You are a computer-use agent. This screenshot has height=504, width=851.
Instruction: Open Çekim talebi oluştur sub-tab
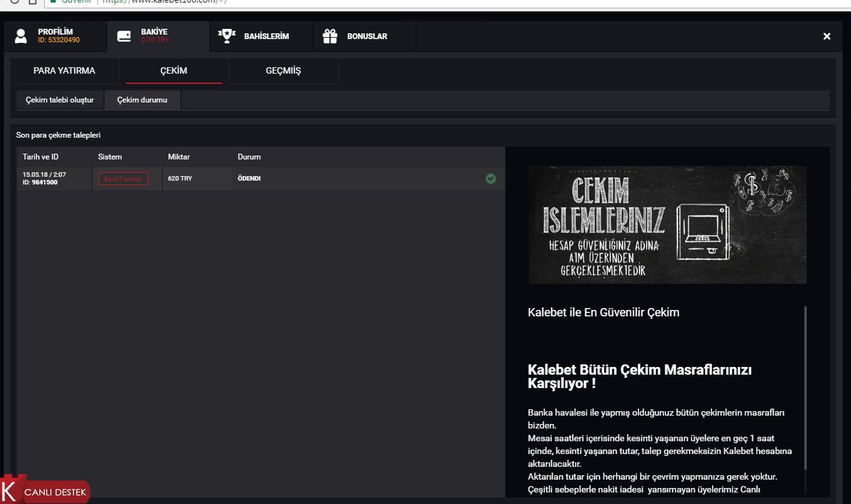pos(60,101)
